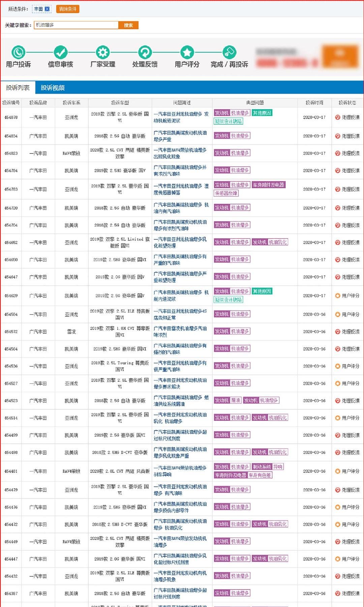Image resolution: width=364 pixels, height=607 pixels.
Task: Open complaint 一汽丰田亚洲龙机油增多 发动机舱进泥浆
Action: click(x=181, y=117)
